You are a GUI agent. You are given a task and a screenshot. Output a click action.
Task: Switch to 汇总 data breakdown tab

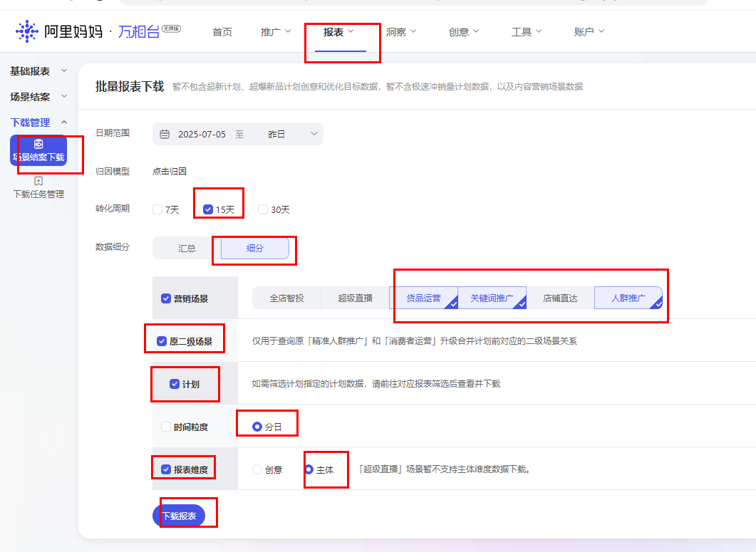[x=187, y=249]
